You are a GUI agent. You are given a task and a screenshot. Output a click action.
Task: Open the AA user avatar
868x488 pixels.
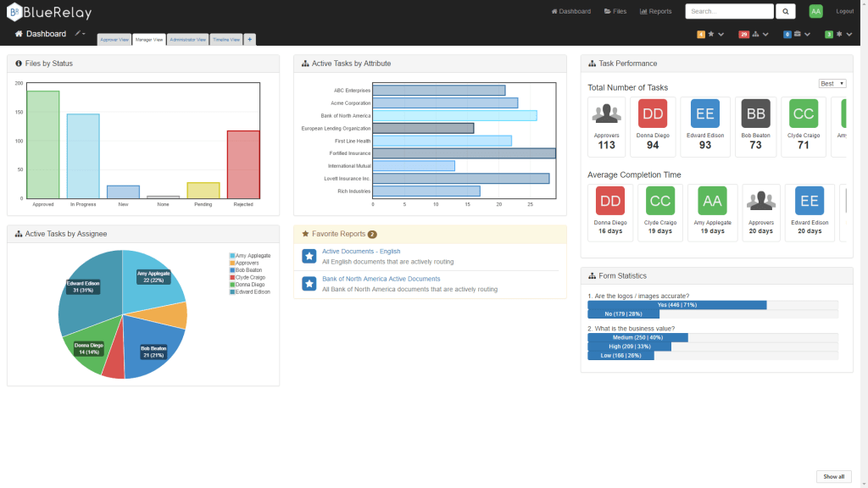pyautogui.click(x=815, y=11)
